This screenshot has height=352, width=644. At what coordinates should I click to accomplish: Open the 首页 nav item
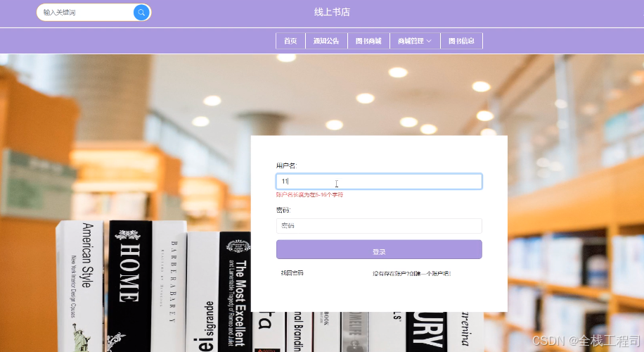pyautogui.click(x=290, y=41)
